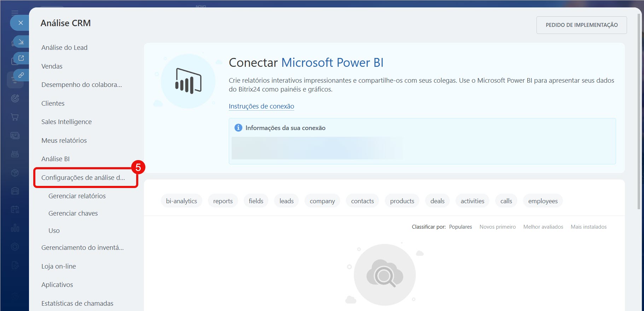Viewport: 644px width, 311px height.
Task: Click the Power BI logo icon
Action: pyautogui.click(x=188, y=81)
